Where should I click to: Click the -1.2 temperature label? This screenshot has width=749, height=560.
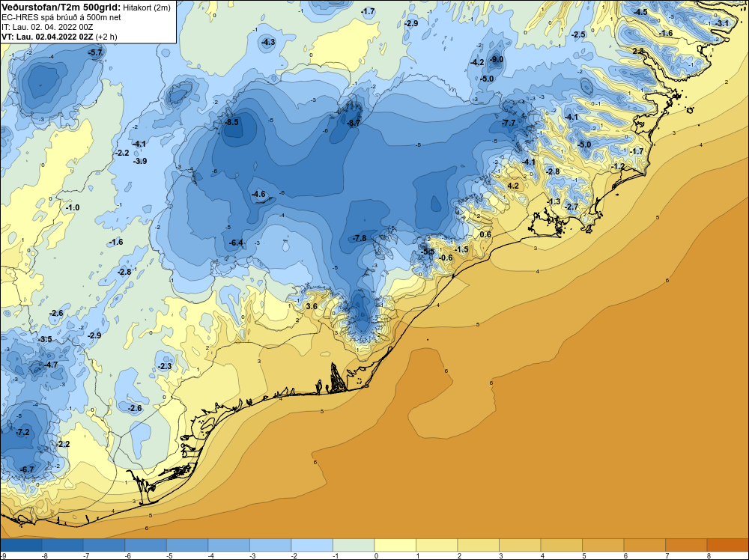[618, 166]
